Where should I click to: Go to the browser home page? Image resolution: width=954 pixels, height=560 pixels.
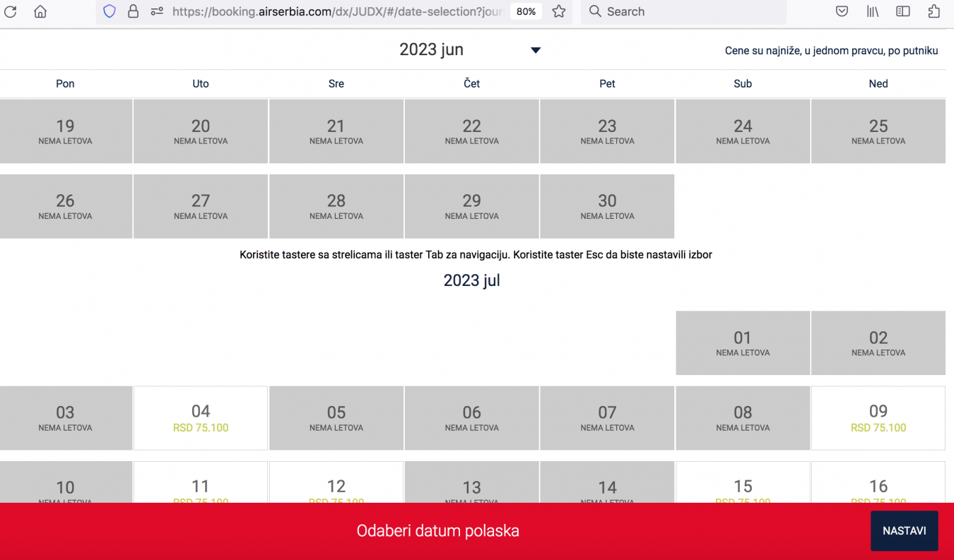coord(40,11)
